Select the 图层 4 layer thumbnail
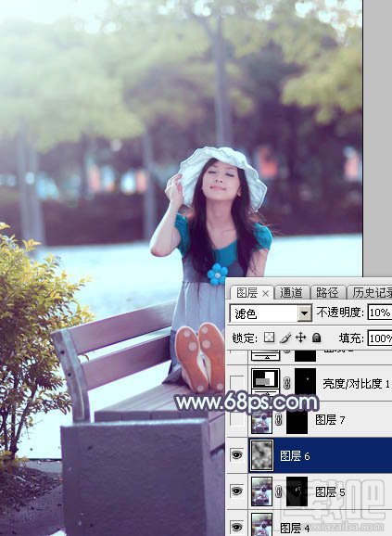This screenshot has width=392, height=536. point(262,525)
